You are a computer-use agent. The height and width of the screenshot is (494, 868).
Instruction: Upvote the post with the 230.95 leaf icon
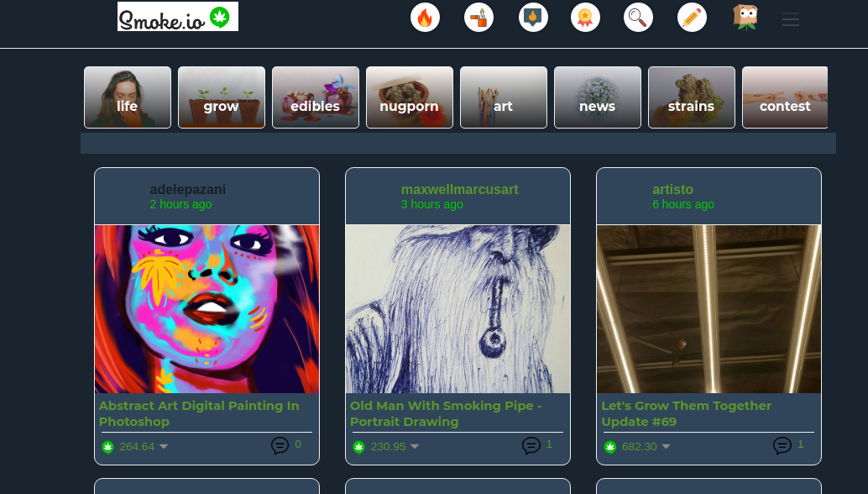coord(358,447)
